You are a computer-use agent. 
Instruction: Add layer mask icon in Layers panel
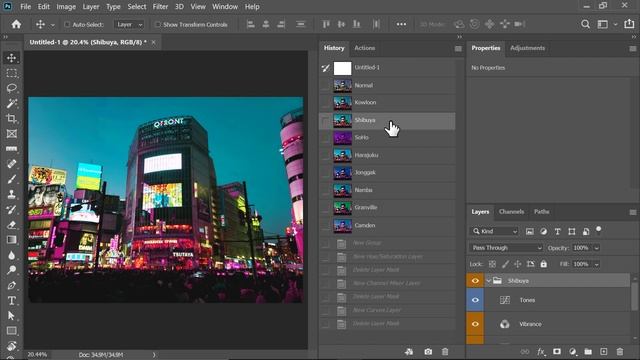557,352
